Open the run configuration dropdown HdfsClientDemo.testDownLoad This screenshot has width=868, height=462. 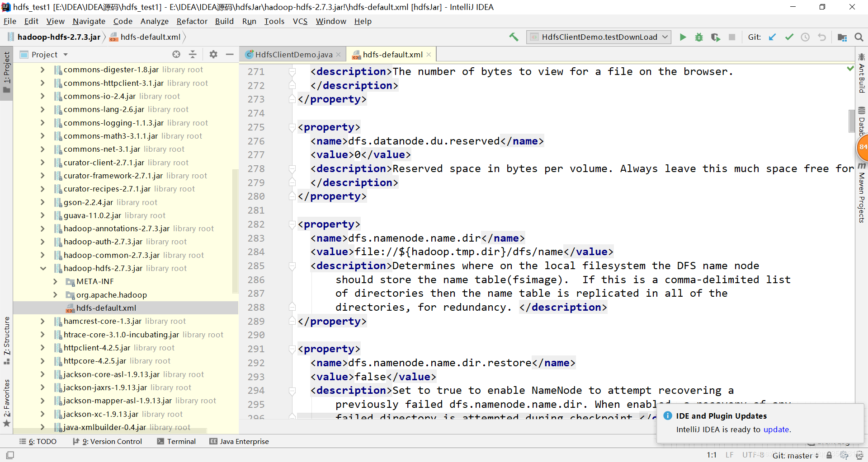(x=599, y=37)
